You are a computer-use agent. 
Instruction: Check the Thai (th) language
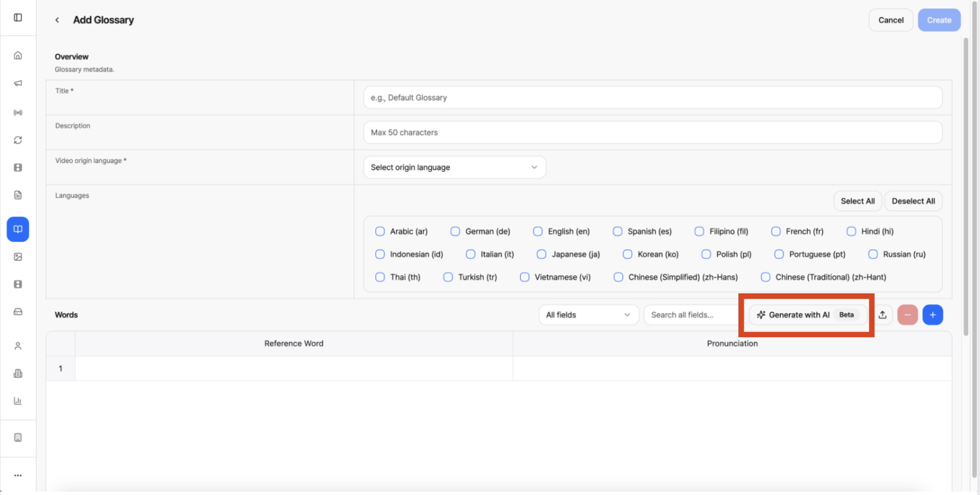click(380, 277)
